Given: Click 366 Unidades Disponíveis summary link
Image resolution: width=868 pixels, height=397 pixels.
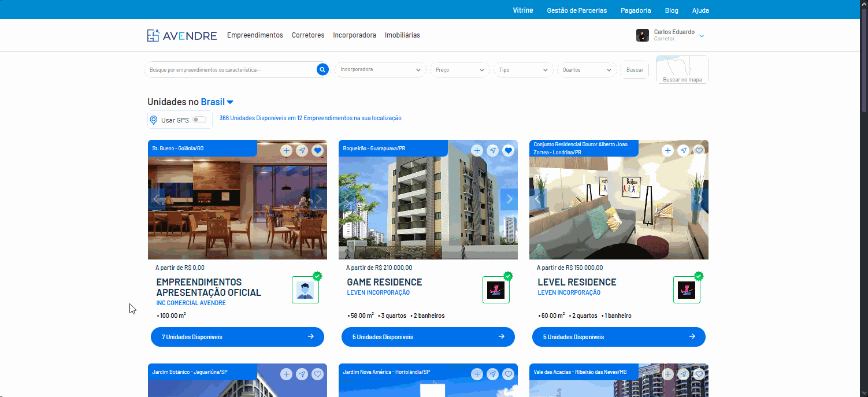Looking at the screenshot, I should click(x=310, y=118).
